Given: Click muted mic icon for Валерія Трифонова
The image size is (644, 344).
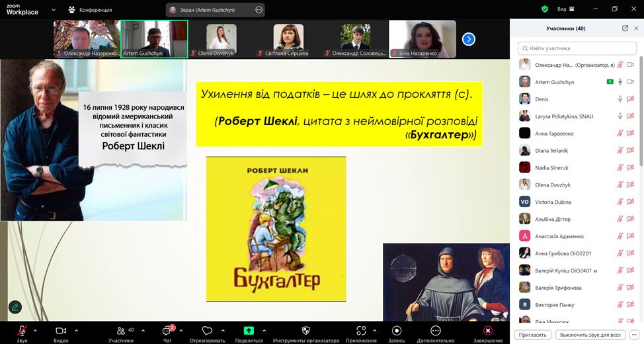Looking at the screenshot, I should [620, 288].
